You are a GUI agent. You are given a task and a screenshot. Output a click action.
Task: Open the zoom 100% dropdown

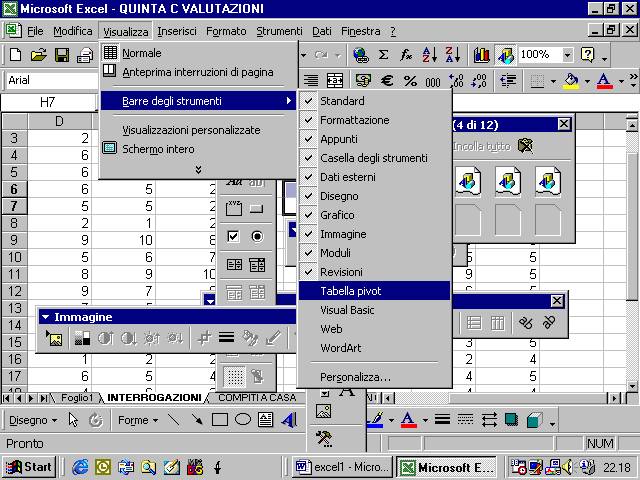click(x=567, y=55)
